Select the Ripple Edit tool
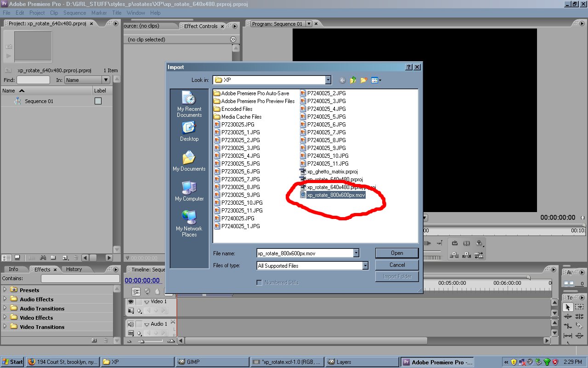Image resolution: width=588 pixels, height=368 pixels. coord(568,316)
